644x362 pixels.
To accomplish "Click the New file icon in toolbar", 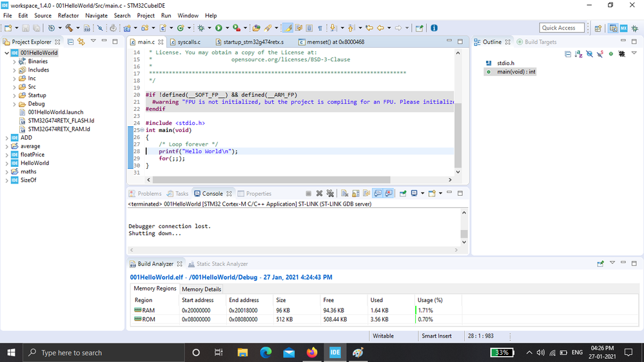I will pyautogui.click(x=8, y=28).
